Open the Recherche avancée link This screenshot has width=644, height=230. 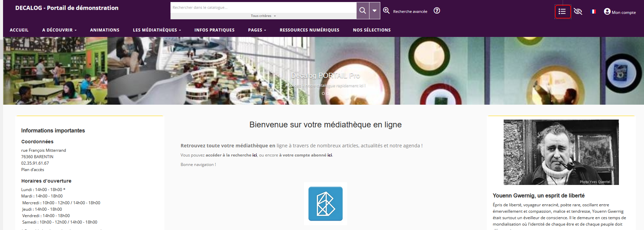pos(405,11)
